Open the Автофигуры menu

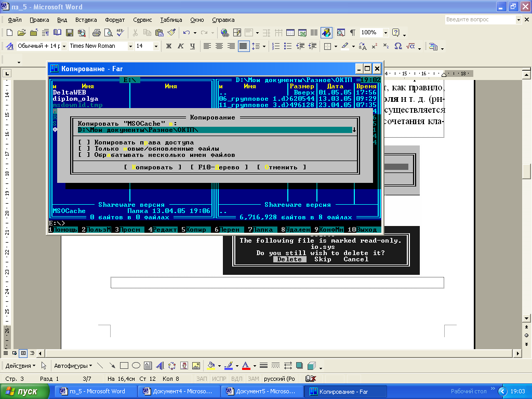point(73,366)
